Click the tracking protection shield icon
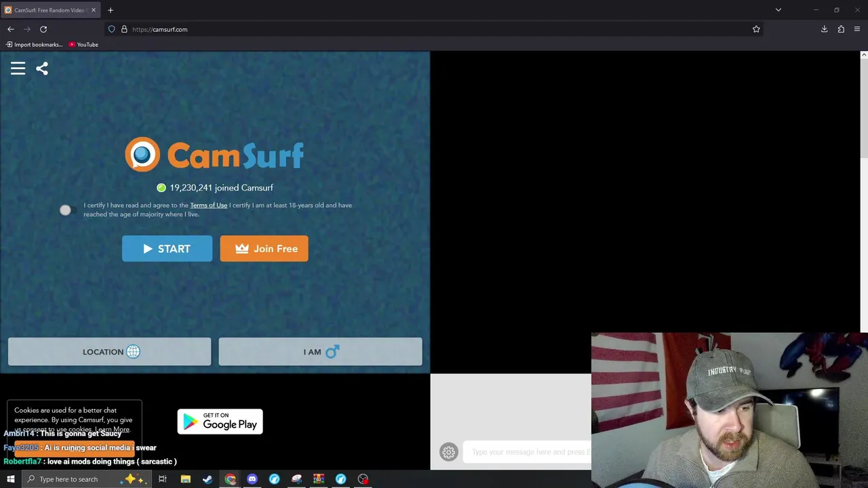This screenshot has height=488, width=868. pyautogui.click(x=112, y=29)
